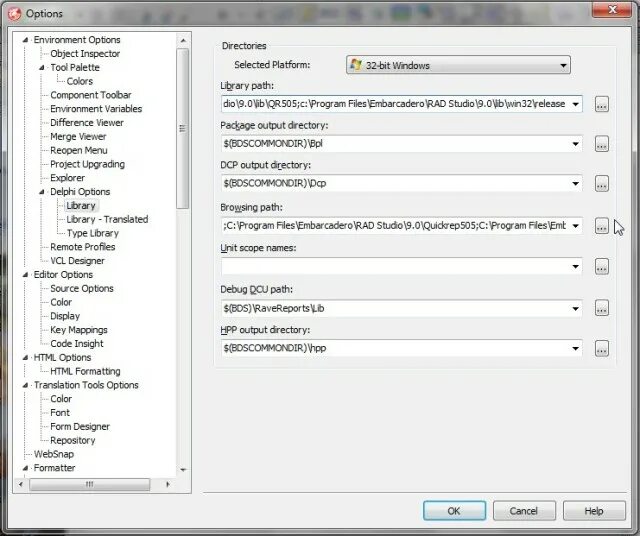Image resolution: width=640 pixels, height=536 pixels.
Task: Click the browse button for DCP output directory
Action: point(602,184)
